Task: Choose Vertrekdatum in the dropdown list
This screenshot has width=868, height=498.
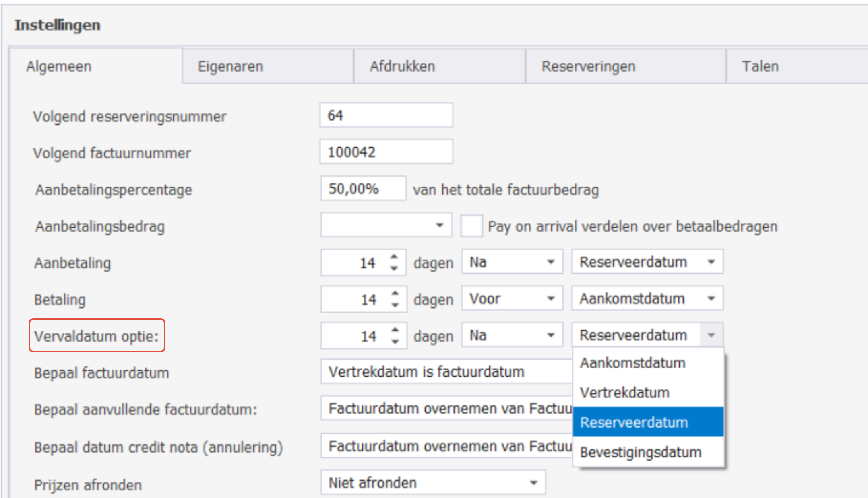Action: tap(624, 393)
